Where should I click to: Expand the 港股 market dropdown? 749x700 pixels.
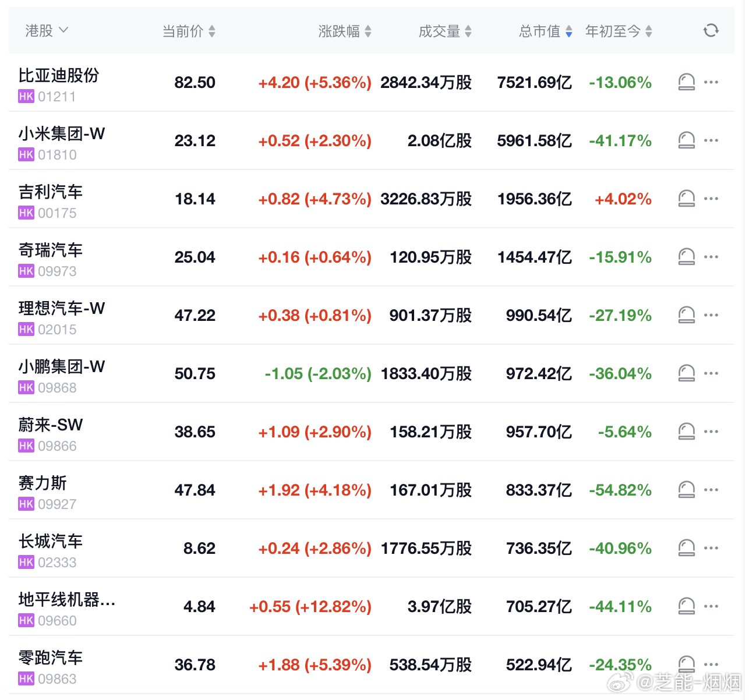pos(47,31)
